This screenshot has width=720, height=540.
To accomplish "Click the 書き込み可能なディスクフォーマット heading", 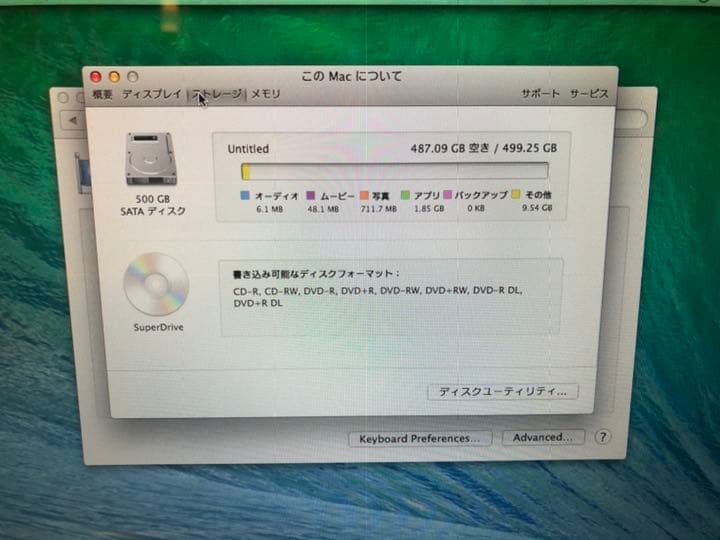I will click(316, 274).
